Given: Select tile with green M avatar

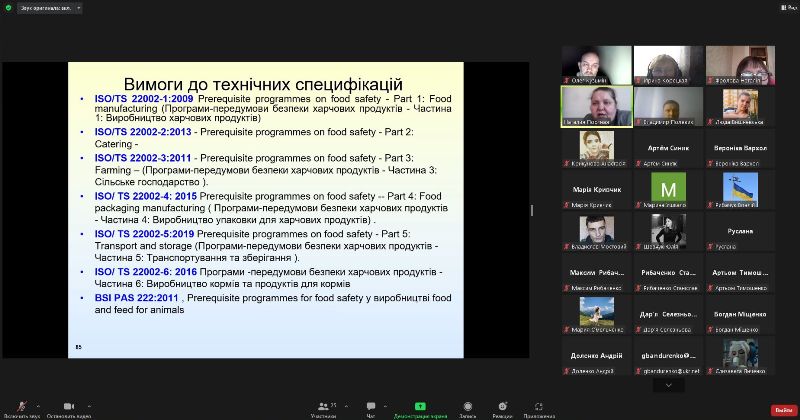Looking at the screenshot, I should [x=668, y=190].
